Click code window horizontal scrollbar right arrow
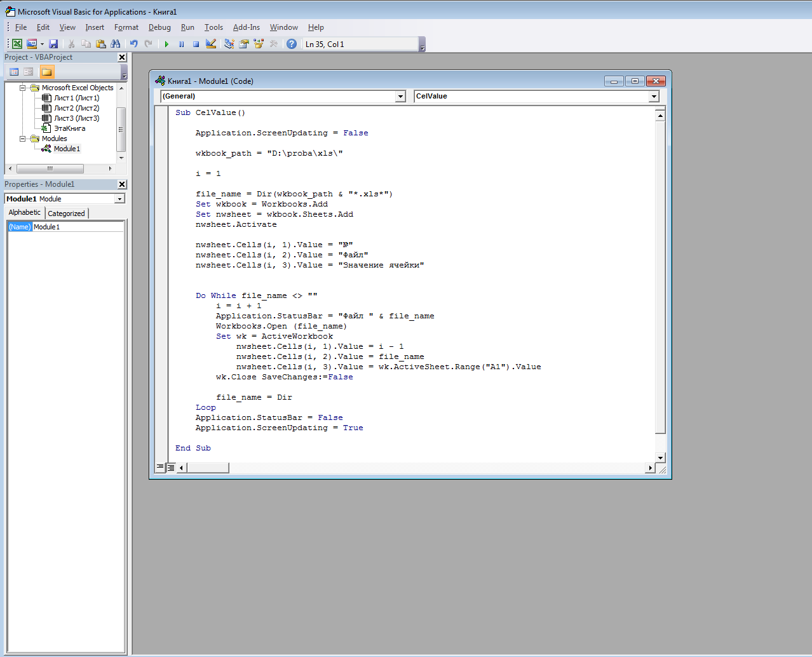 point(649,468)
